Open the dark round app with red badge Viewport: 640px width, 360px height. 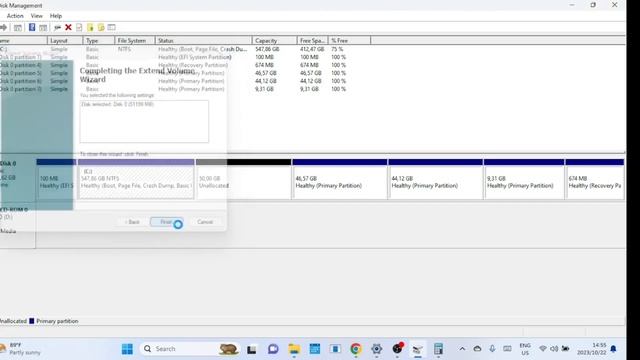tap(397, 349)
